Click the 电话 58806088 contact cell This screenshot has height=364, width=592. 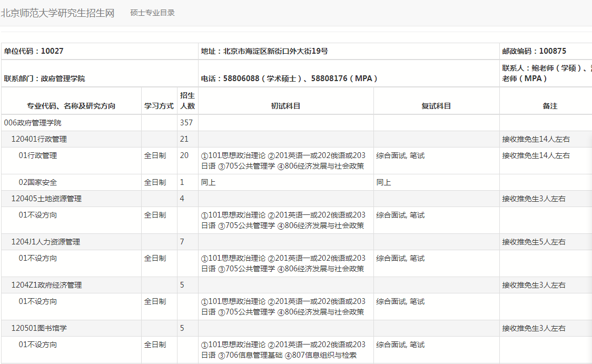click(290, 78)
